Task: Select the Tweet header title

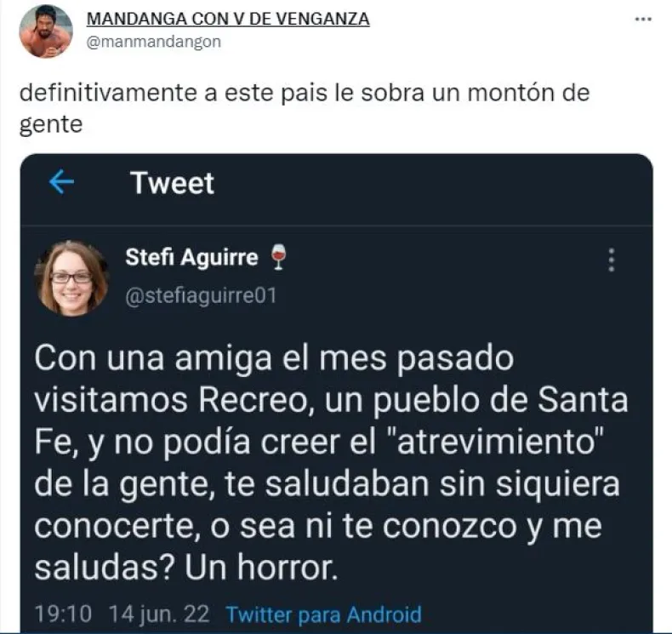Action: tap(172, 183)
